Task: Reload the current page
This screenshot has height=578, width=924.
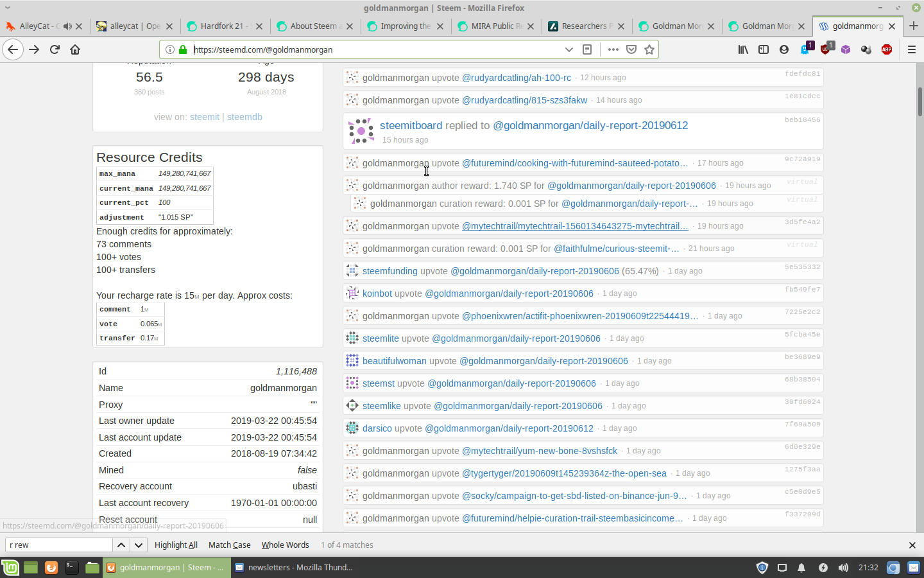Action: [x=55, y=49]
